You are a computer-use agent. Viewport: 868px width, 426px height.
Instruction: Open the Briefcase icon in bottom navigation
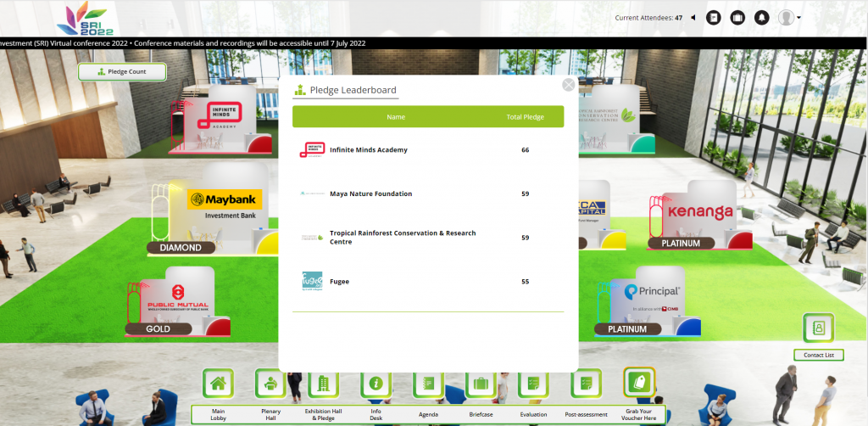[481, 384]
